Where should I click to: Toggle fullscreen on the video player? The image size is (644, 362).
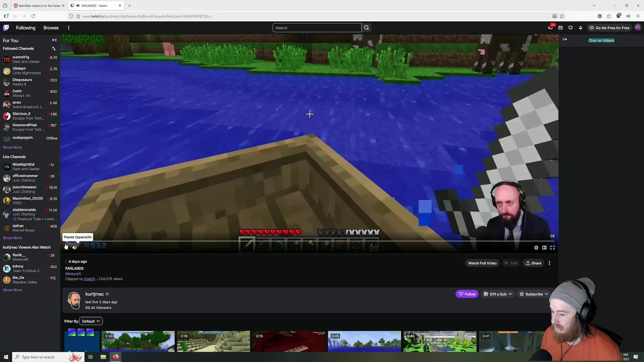coord(552,247)
